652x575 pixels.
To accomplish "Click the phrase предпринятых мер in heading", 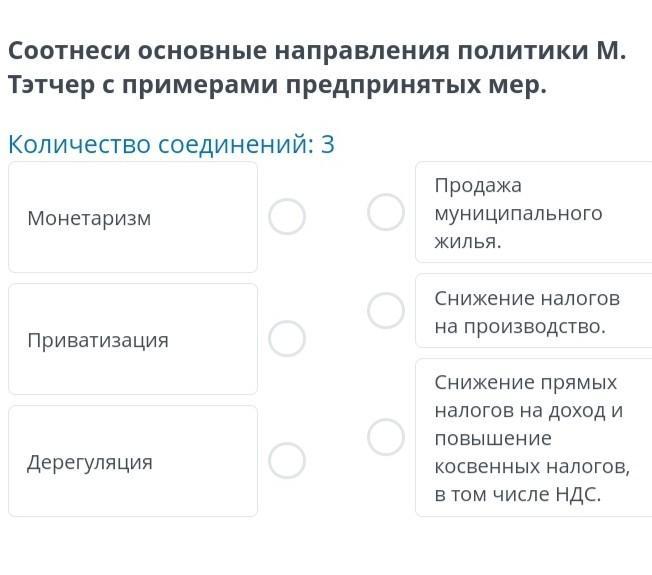I will [416, 85].
